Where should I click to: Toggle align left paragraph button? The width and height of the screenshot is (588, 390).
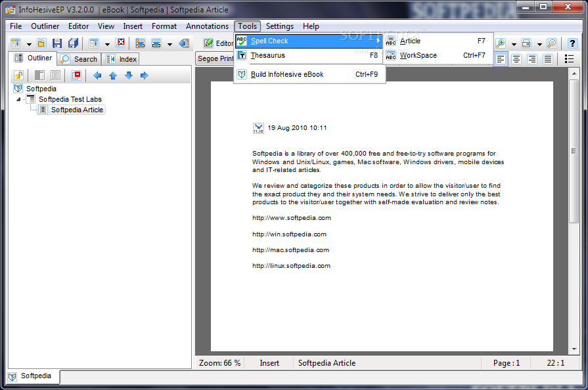coord(501,59)
